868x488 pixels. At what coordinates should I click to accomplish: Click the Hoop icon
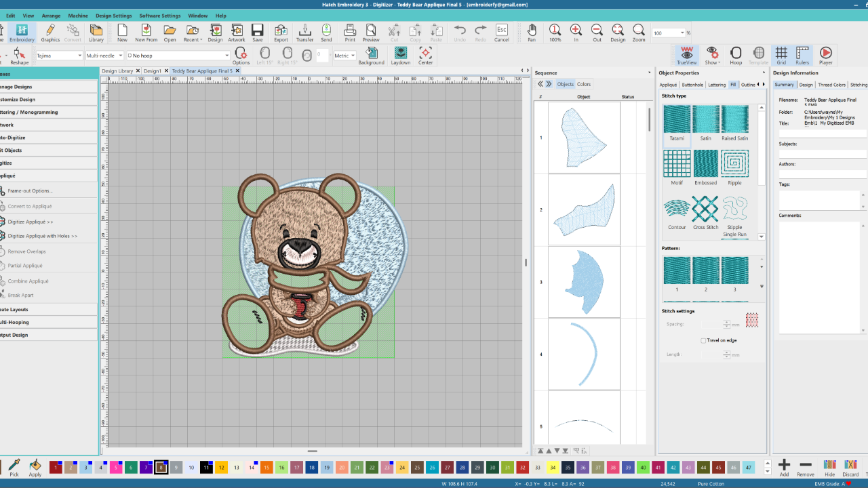coord(736,55)
